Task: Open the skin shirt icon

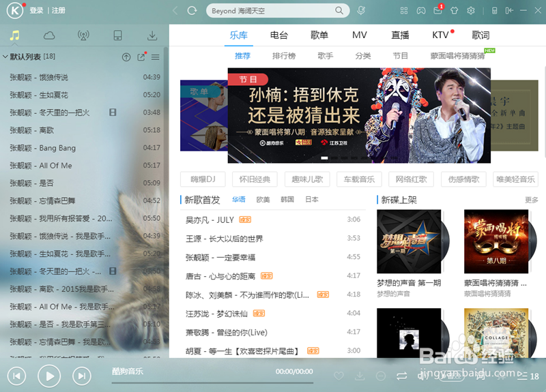Action: (x=454, y=11)
